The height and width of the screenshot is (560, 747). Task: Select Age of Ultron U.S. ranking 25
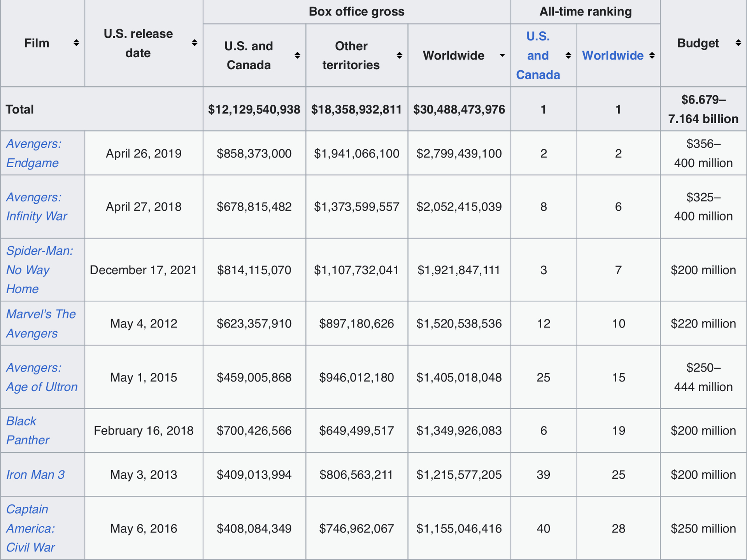544,377
